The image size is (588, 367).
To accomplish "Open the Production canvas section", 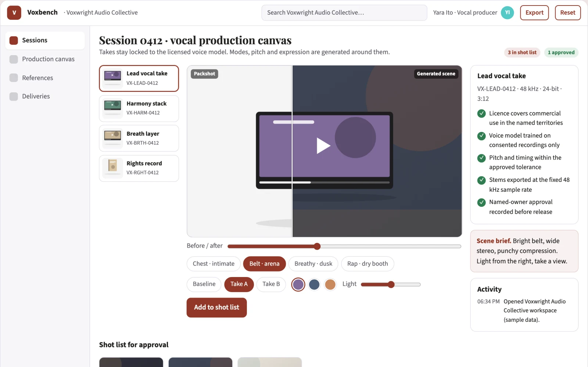I will tap(45, 59).
